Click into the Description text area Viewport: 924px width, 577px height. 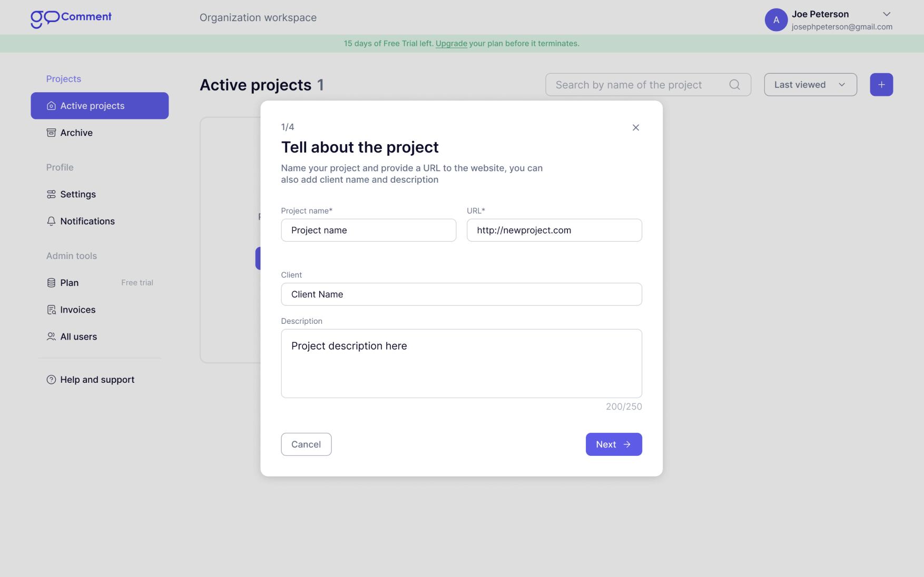coord(461,363)
